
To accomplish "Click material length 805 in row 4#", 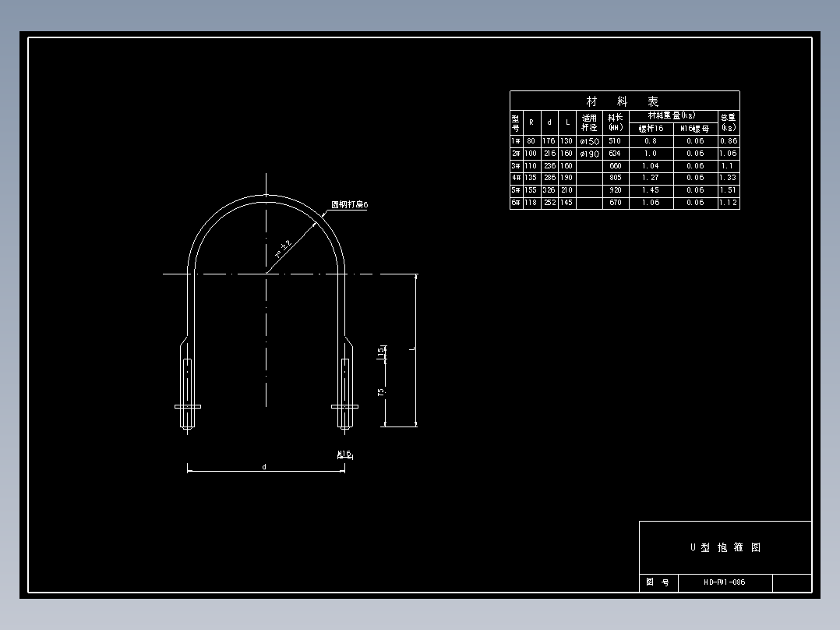I will point(615,178).
